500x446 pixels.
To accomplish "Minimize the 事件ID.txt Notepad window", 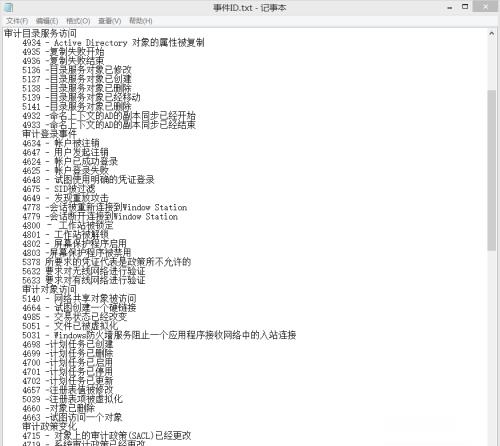I will (450, 7).
